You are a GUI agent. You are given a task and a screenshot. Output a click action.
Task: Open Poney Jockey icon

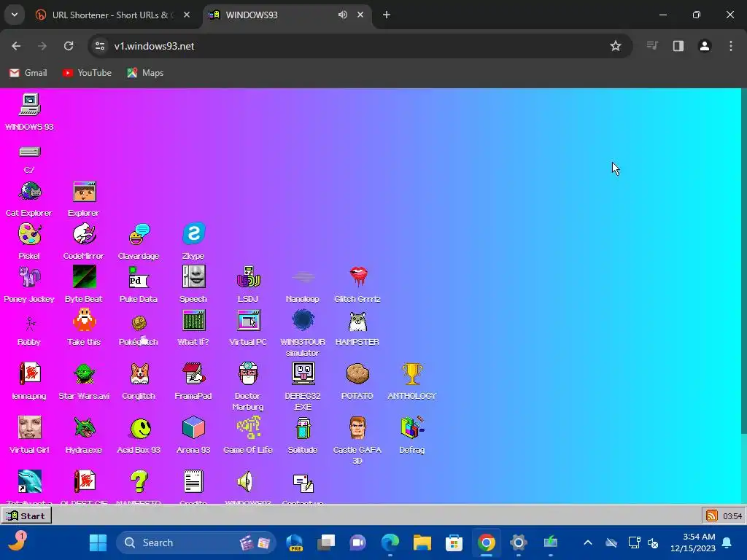[29, 278]
